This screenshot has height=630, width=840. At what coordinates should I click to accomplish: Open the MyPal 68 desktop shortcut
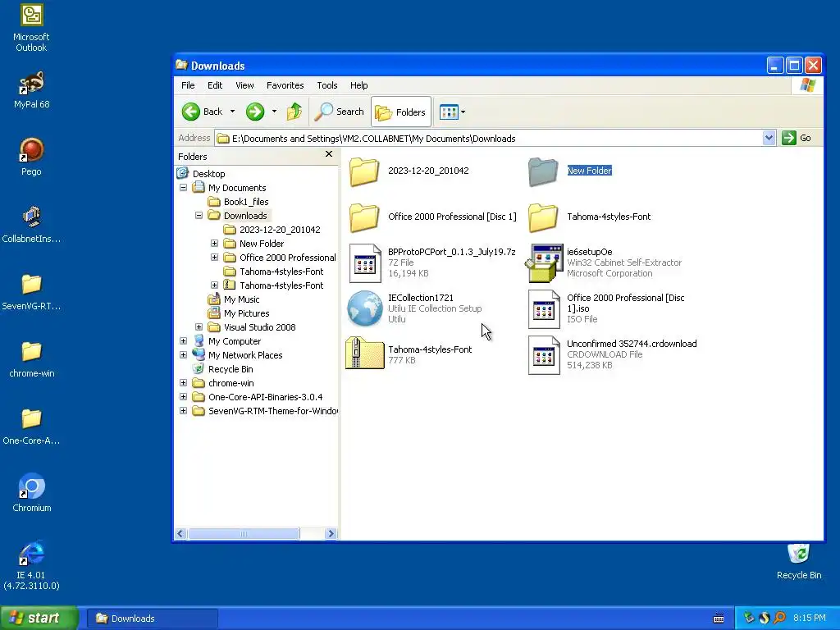(x=31, y=89)
